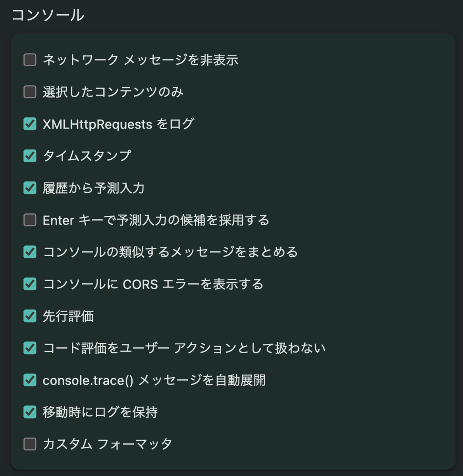Screen dimensions: 463x476
Task: Enable ネットワーク メッセージを非表示 checkbox
Action: click(30, 60)
